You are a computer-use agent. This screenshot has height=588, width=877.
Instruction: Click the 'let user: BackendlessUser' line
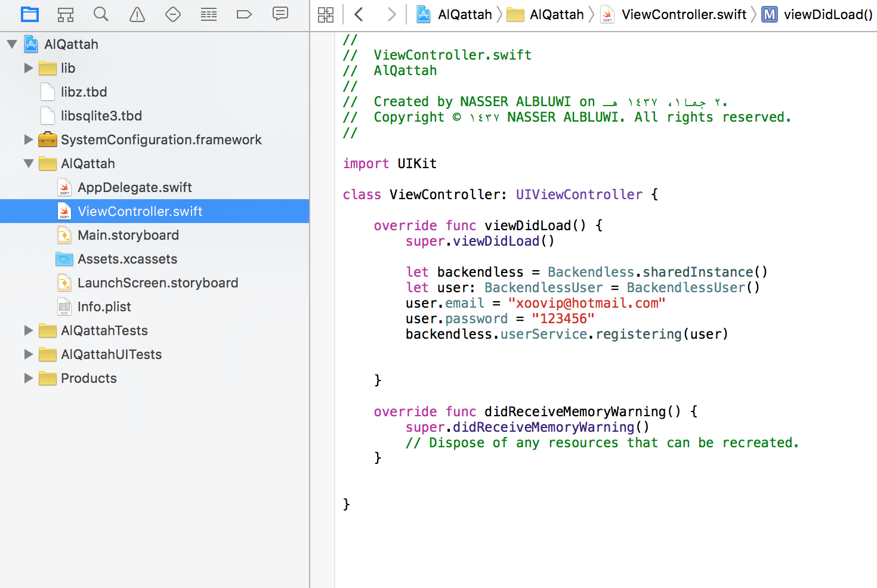tap(583, 287)
